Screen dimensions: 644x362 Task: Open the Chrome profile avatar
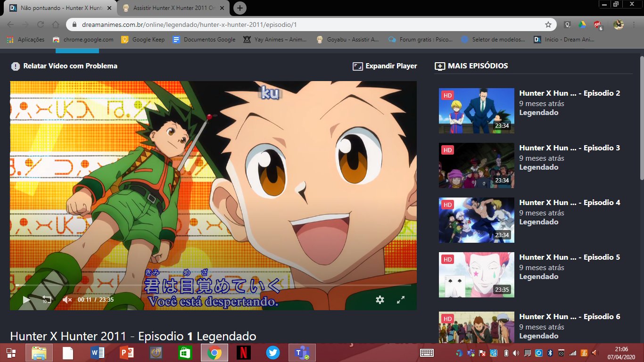pos(619,25)
